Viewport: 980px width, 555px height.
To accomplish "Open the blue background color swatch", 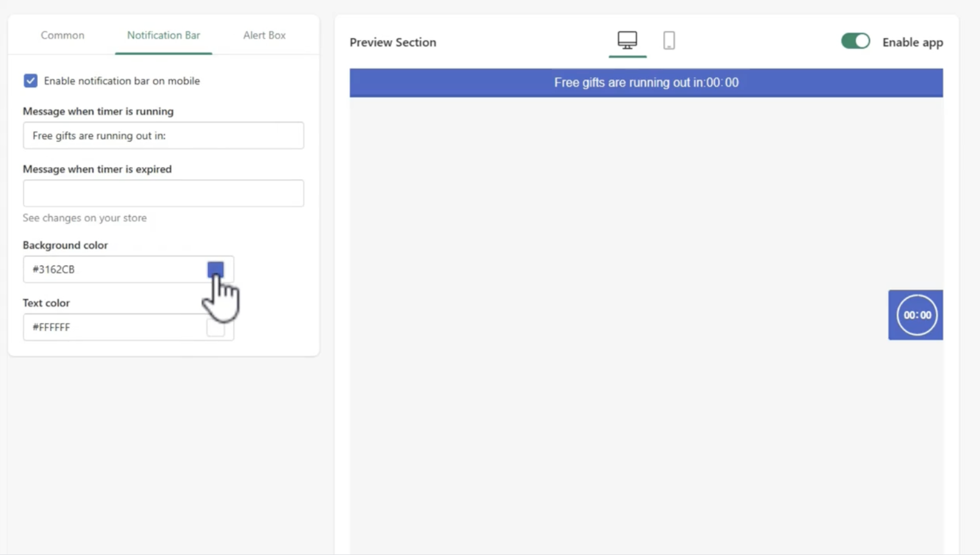I will [216, 269].
